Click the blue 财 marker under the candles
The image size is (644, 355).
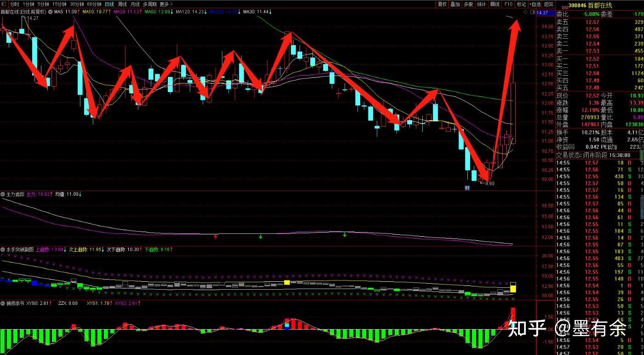coord(467,188)
